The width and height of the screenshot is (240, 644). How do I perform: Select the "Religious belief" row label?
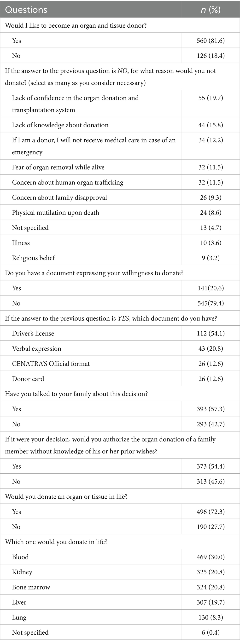33,258
